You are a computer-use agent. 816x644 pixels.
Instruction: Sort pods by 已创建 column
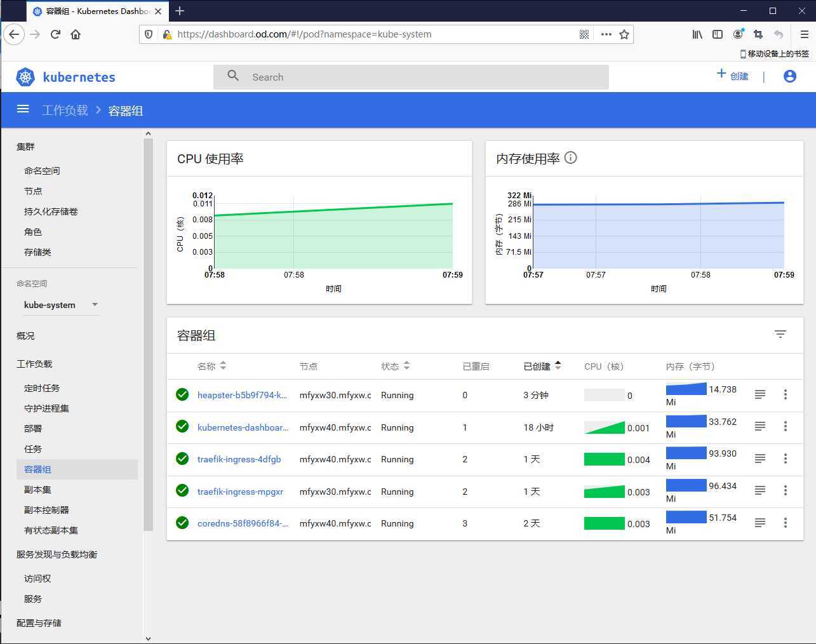click(542, 366)
